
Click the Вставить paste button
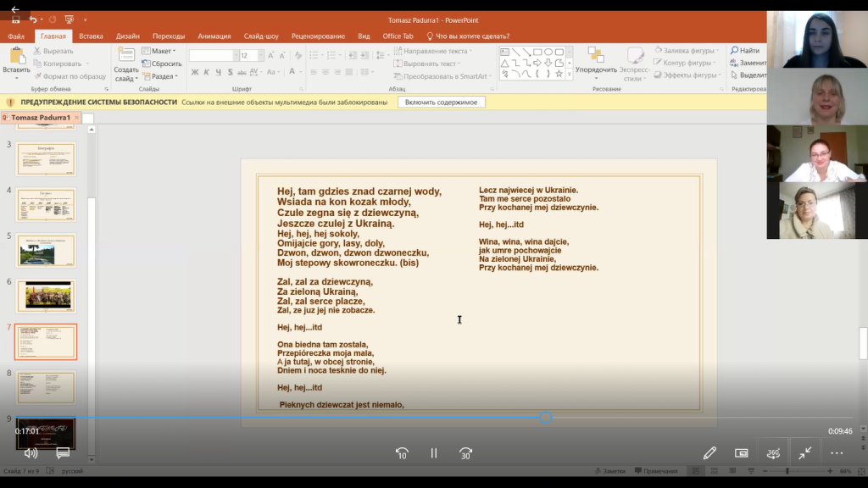[16, 62]
